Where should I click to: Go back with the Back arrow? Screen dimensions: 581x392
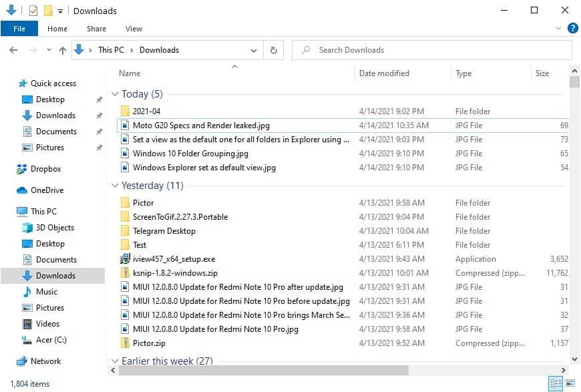(13, 50)
